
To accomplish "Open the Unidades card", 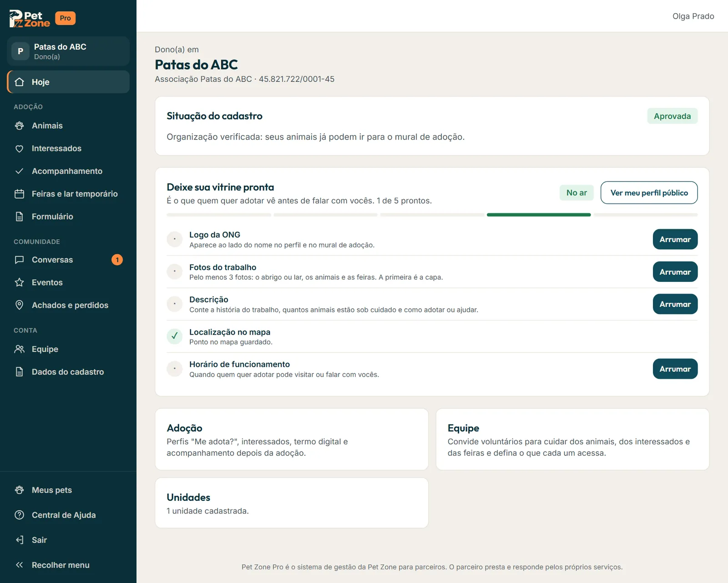I will tap(292, 503).
